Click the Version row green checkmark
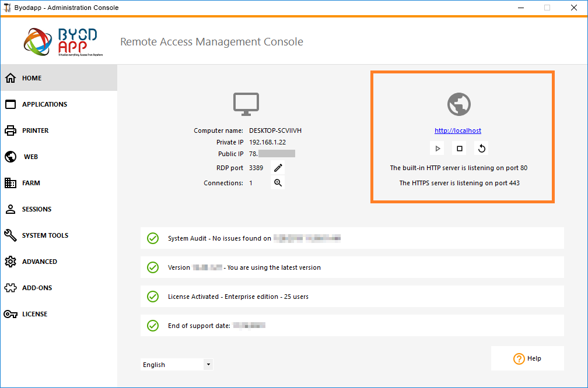Image resolution: width=588 pixels, height=388 pixels. point(153,267)
